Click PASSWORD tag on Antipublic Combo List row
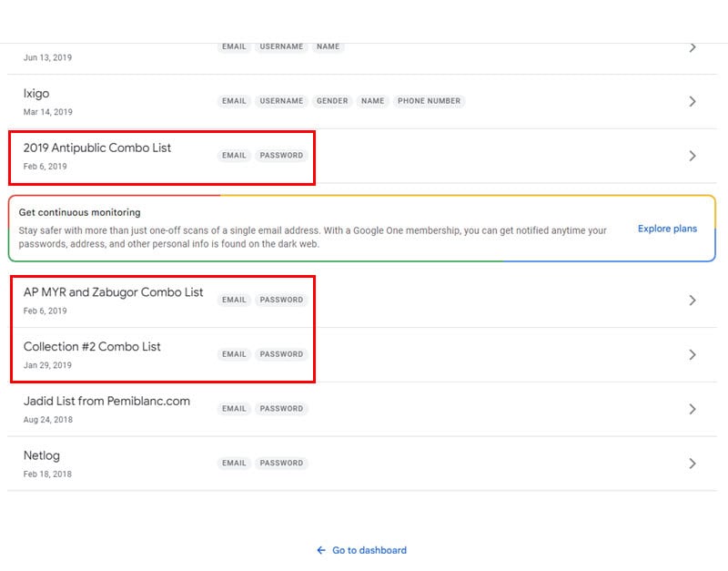The width and height of the screenshot is (728, 571). click(x=281, y=155)
